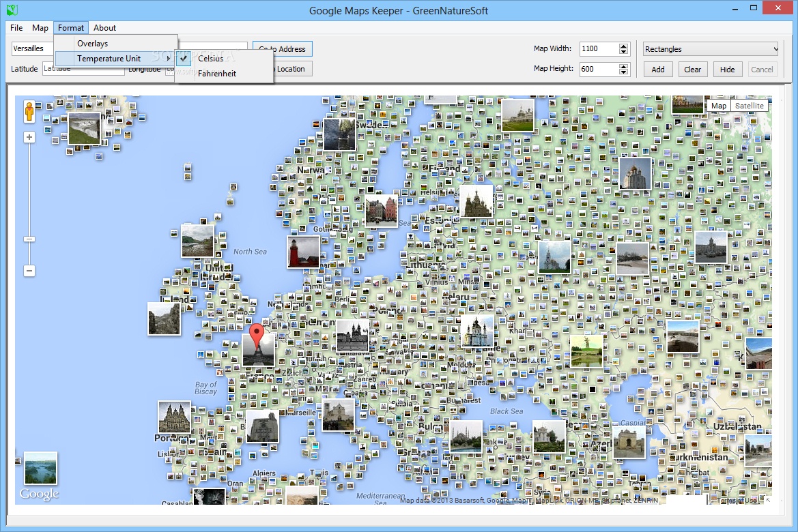Decrease Map Height with down arrow
This screenshot has width=798, height=532.
[623, 72]
